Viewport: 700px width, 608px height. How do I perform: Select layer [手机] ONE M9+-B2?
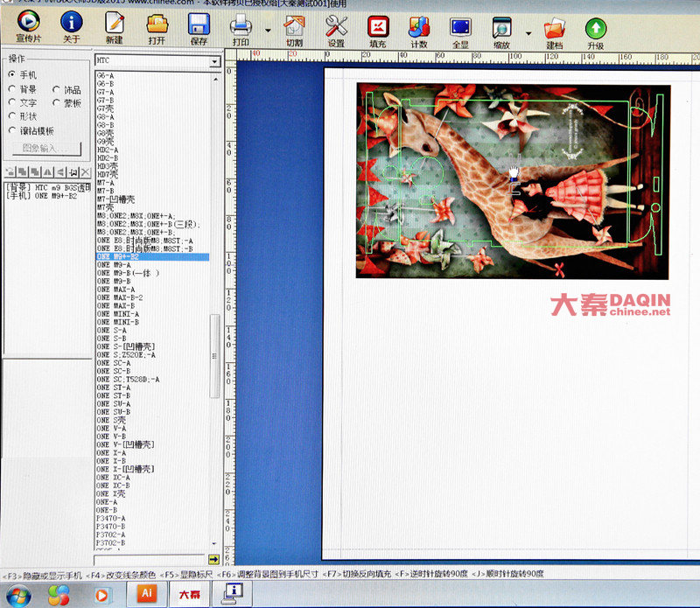[41, 196]
